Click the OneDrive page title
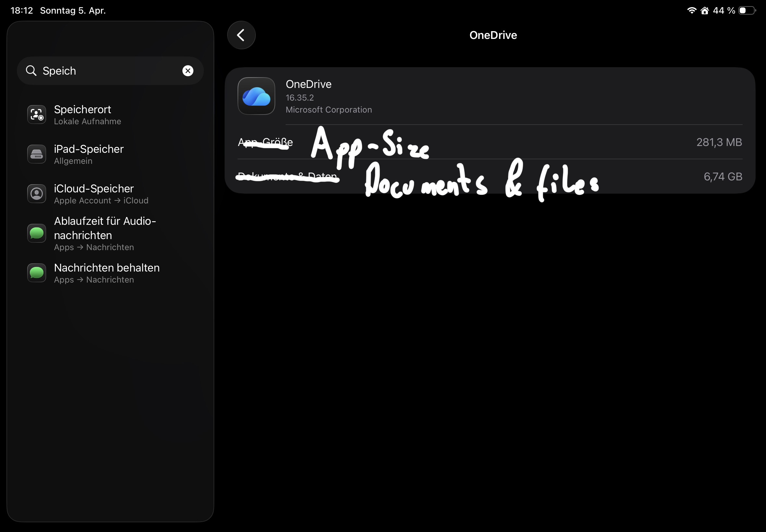The image size is (766, 532). click(x=493, y=35)
